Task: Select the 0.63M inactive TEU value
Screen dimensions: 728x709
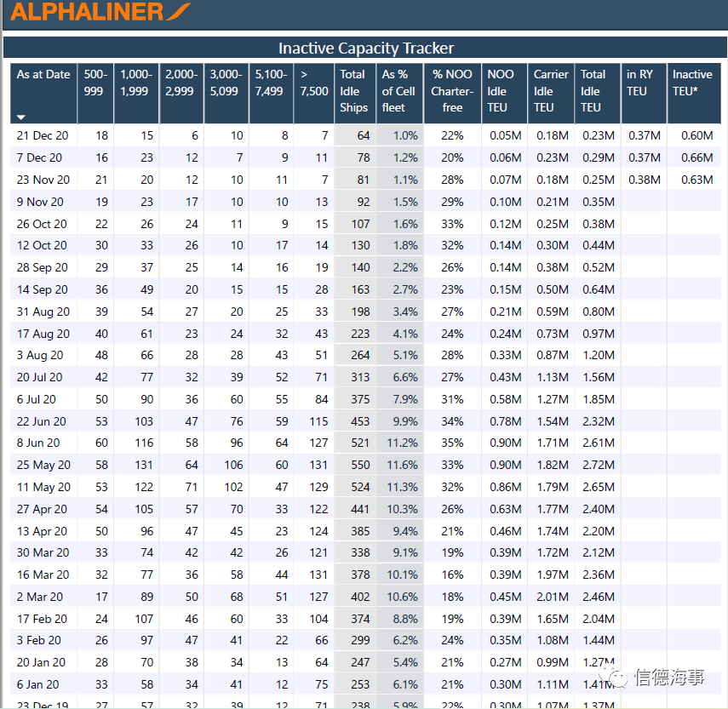Action: click(696, 180)
